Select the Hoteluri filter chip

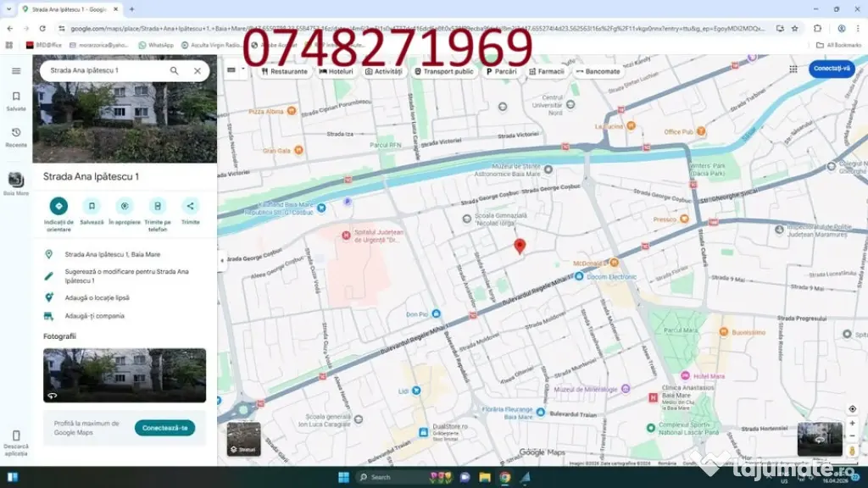click(336, 71)
